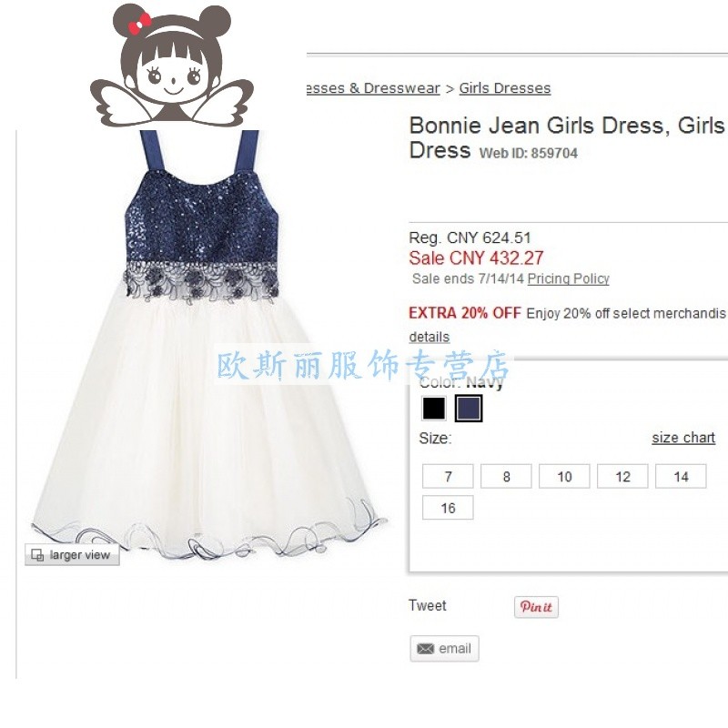Viewport: 728px width, 728px height.
Task: Share the dress via Pin it button
Action: (x=536, y=607)
